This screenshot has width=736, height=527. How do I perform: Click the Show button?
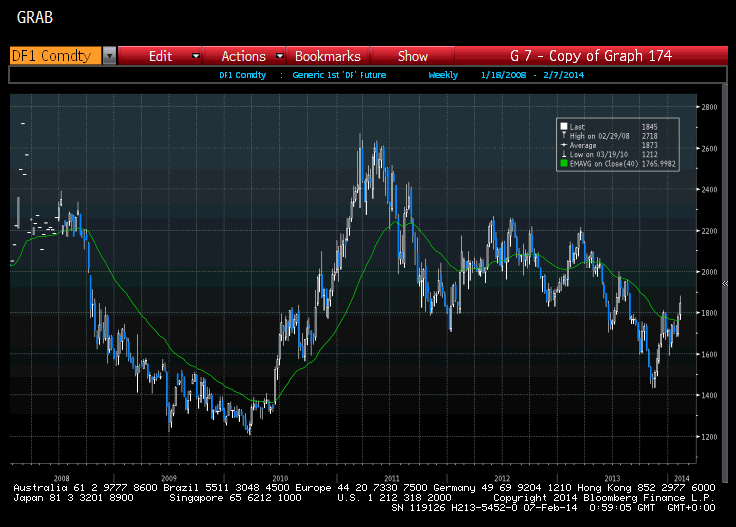413,56
